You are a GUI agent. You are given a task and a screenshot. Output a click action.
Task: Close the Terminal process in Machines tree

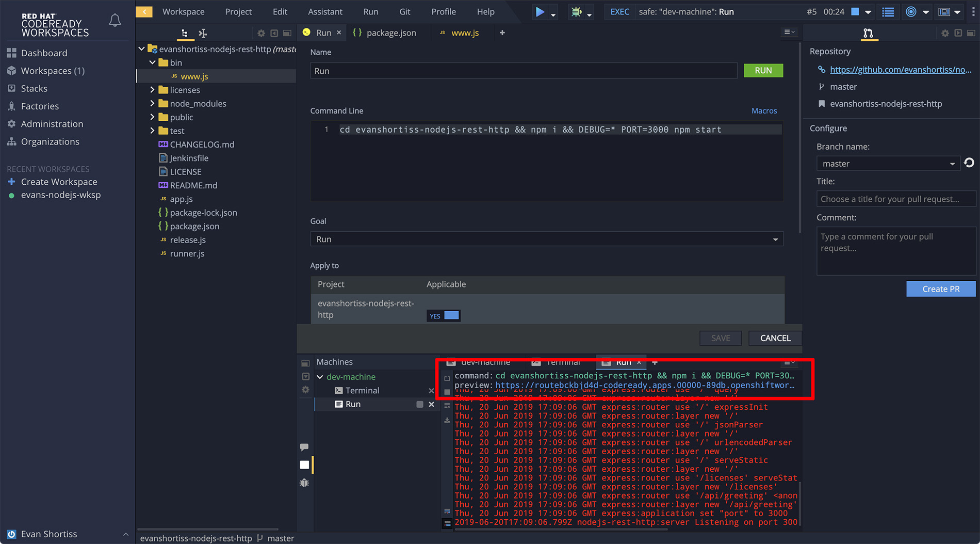click(431, 391)
